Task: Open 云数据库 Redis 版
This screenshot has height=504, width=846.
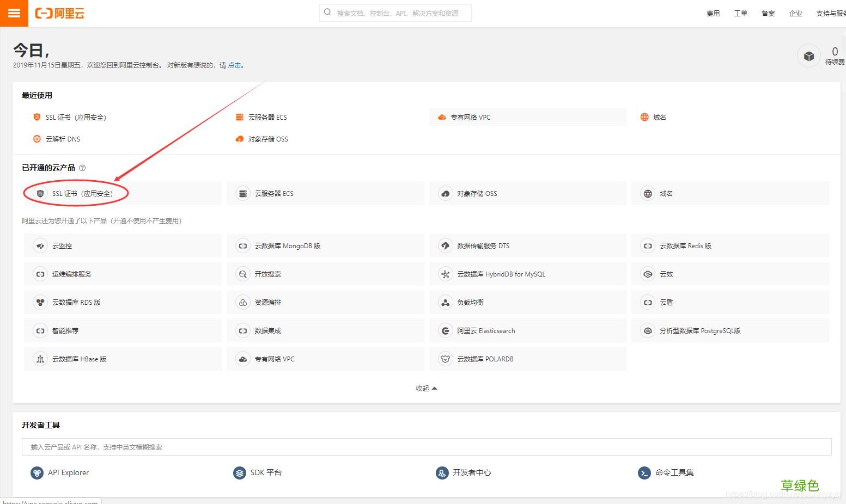Action: [731, 245]
